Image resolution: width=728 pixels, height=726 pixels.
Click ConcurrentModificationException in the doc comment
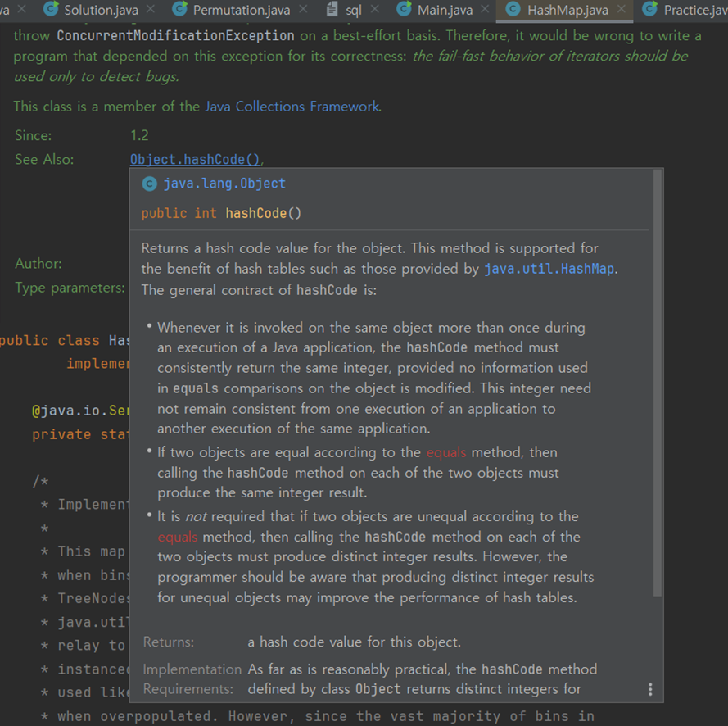[175, 35]
